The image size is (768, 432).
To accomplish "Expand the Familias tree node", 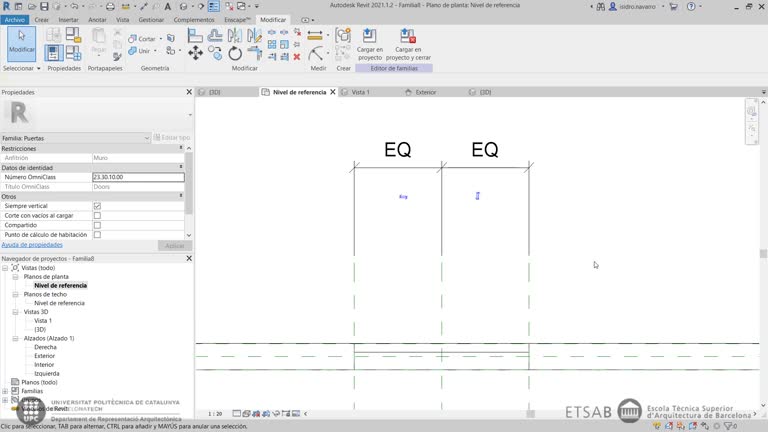I will click(x=5, y=391).
